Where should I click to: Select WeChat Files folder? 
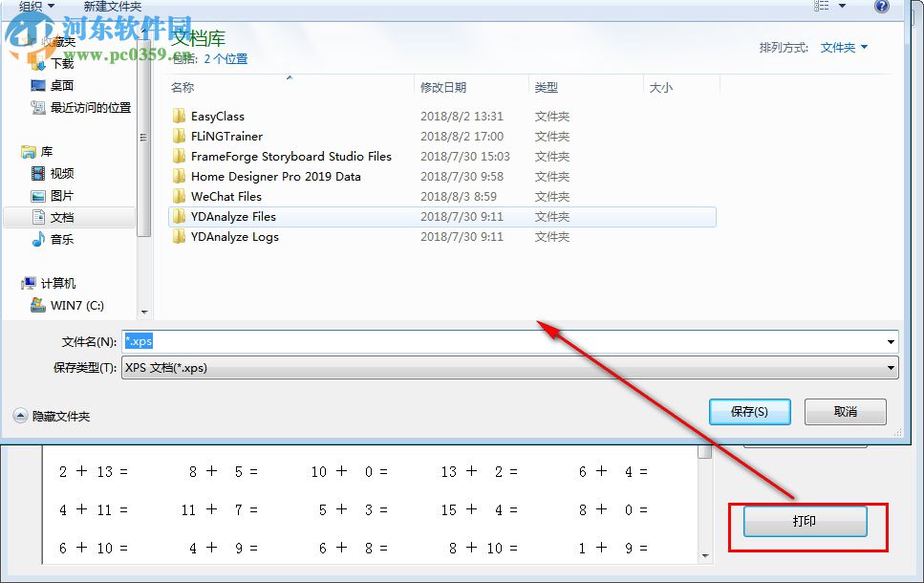click(226, 196)
